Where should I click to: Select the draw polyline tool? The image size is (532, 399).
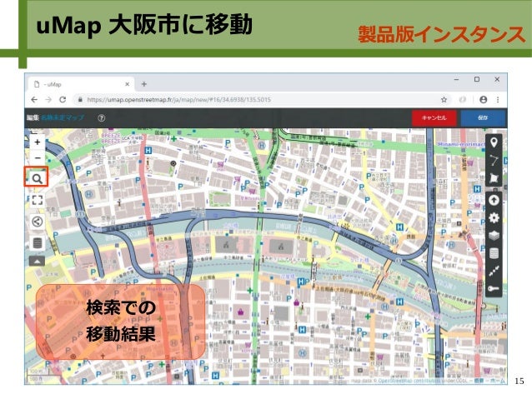pyautogui.click(x=494, y=160)
